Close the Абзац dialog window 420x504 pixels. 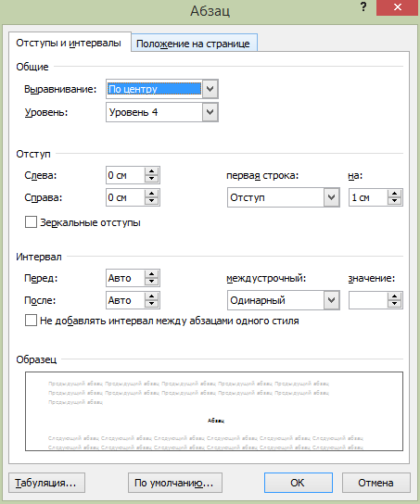click(x=398, y=7)
